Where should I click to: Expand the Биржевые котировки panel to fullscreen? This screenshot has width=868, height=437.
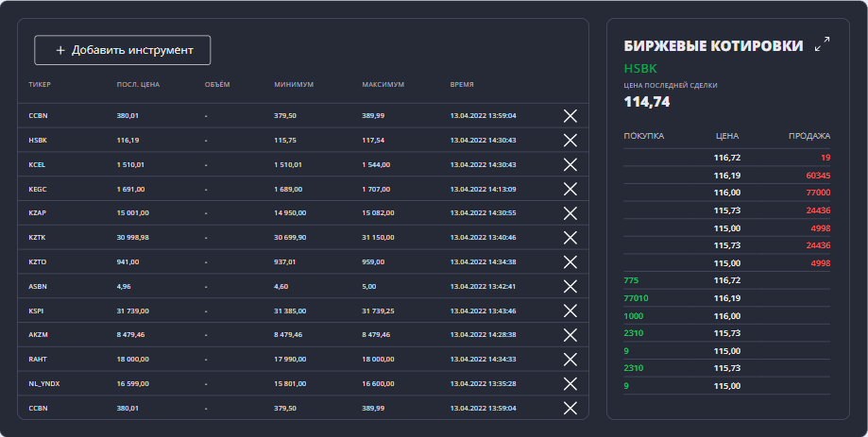(822, 44)
